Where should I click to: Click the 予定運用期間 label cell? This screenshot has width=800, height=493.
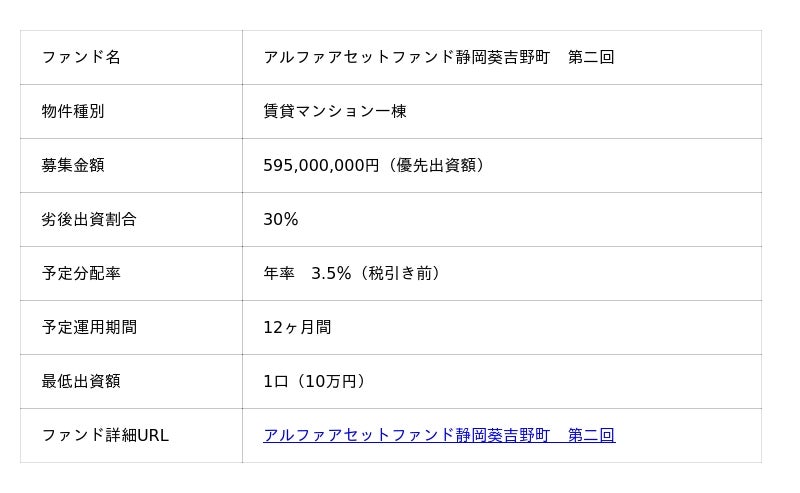(89, 327)
